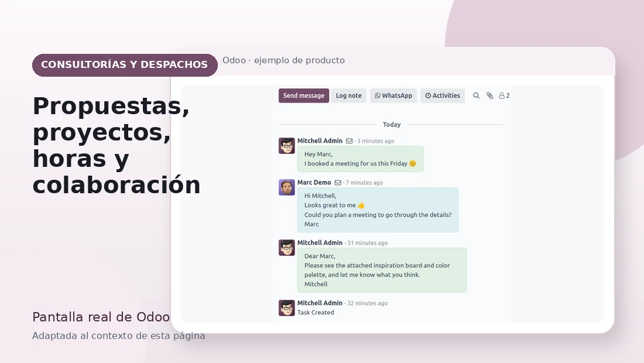Start a WhatsApp message
644x363 pixels.
coord(393,95)
